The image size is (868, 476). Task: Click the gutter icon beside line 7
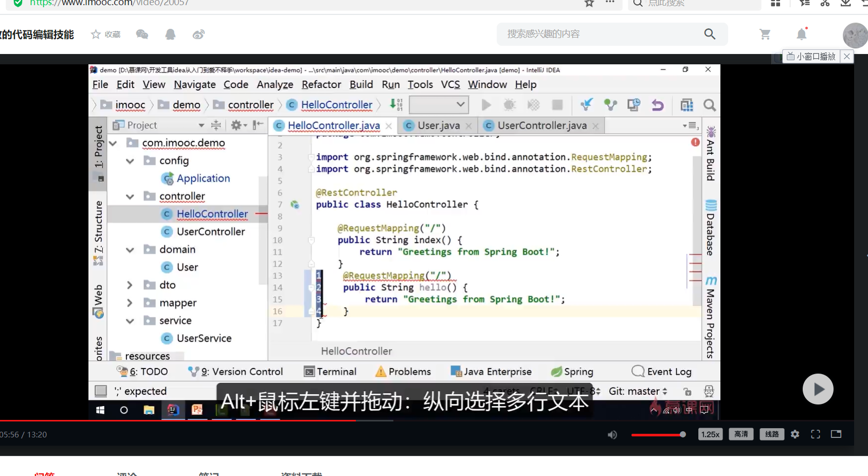click(295, 204)
